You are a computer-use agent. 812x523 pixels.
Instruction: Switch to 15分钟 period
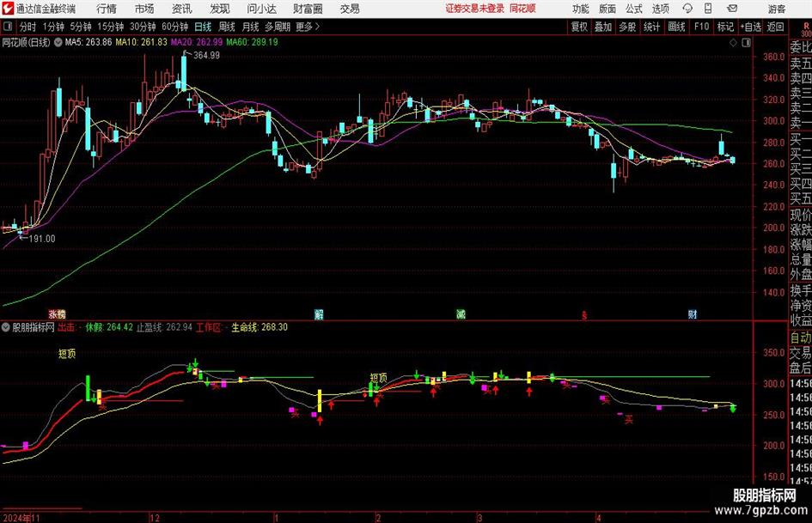pos(111,27)
